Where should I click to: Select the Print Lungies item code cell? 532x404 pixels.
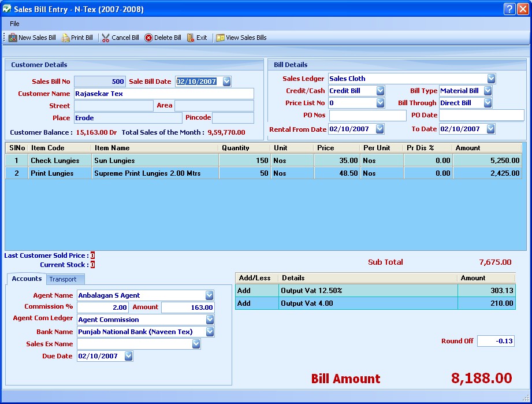[59, 173]
